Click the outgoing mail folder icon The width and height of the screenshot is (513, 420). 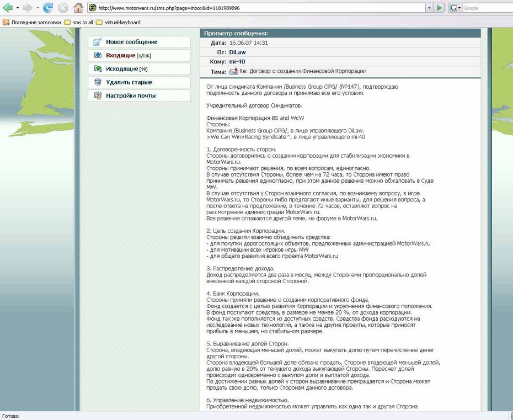coord(98,68)
